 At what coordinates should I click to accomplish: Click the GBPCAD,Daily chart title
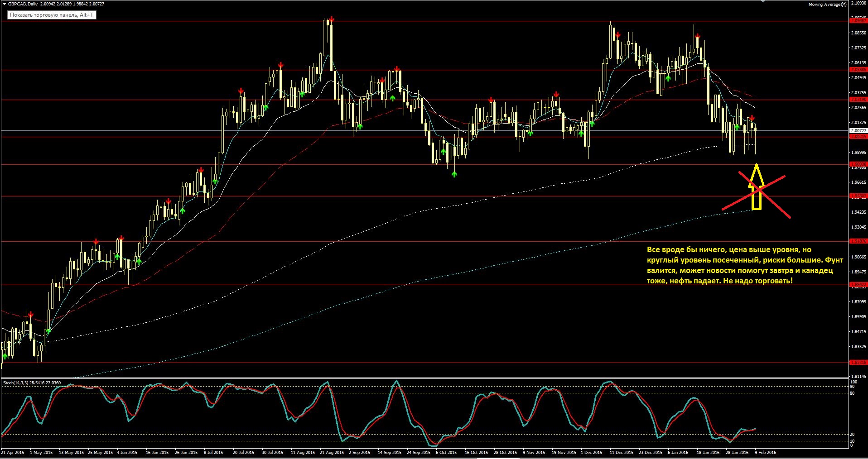[x=23, y=4]
